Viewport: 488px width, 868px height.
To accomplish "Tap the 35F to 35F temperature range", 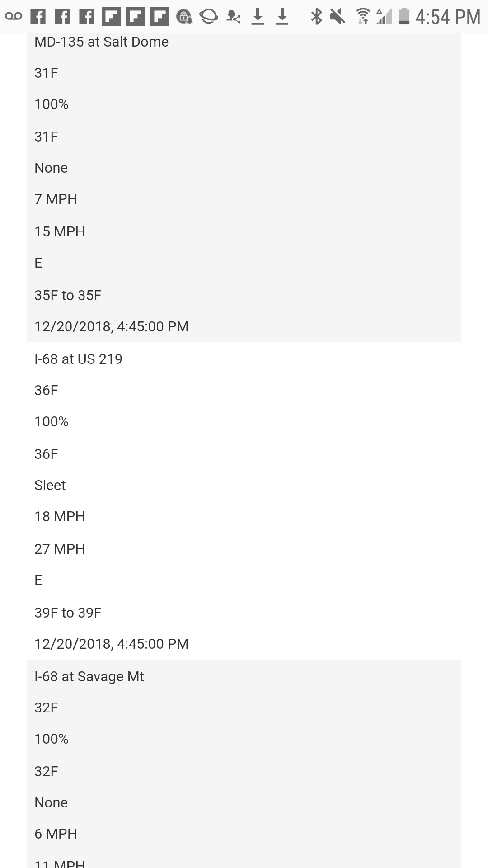I will pos(68,296).
